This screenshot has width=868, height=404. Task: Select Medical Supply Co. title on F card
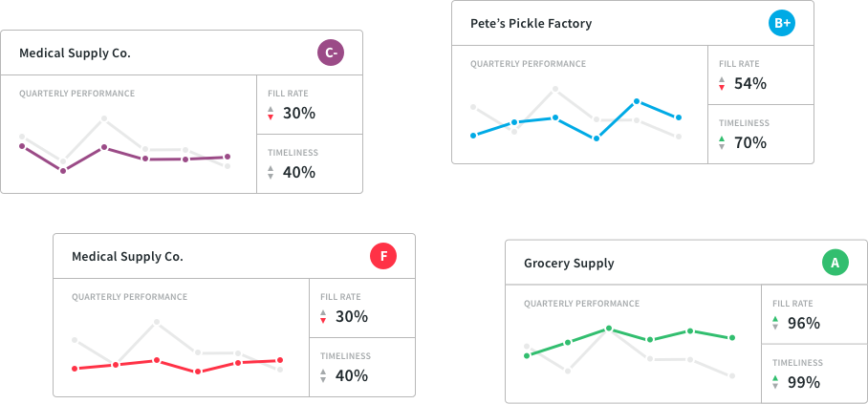[127, 257]
